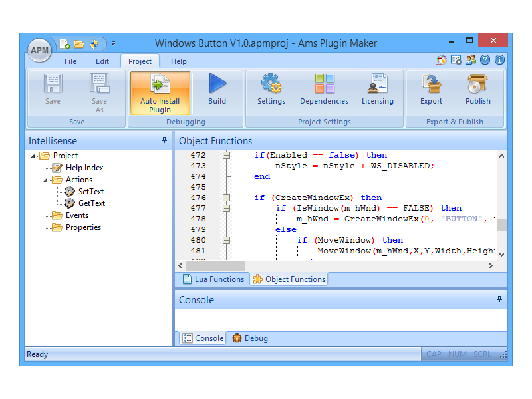This screenshot has width=532, height=399.
Task: Click the SCRL indicator in status bar
Action: [x=482, y=354]
